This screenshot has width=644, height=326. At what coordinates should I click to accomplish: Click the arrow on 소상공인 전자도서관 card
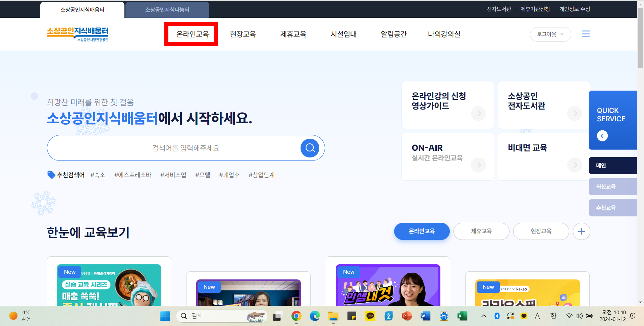point(575,113)
